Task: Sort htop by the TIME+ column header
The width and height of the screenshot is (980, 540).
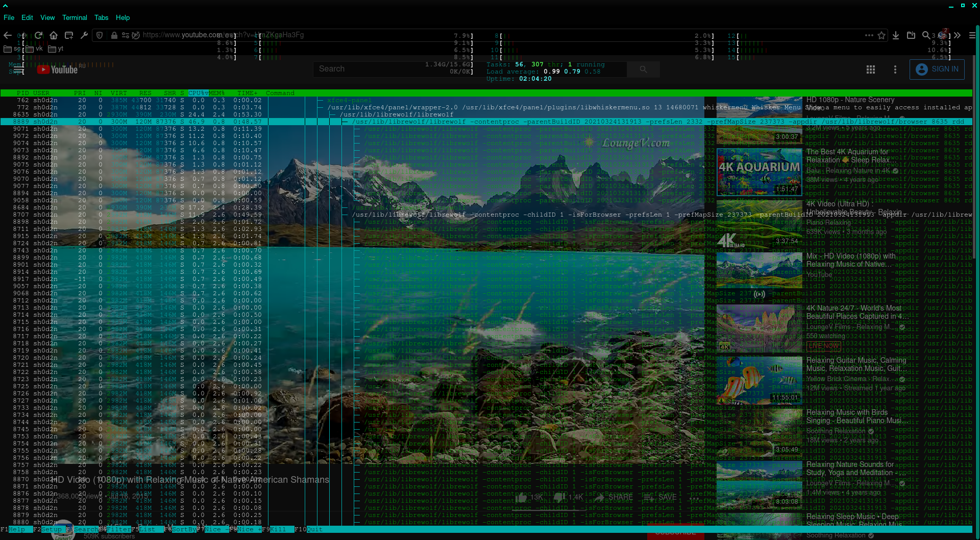Action: pyautogui.click(x=248, y=93)
